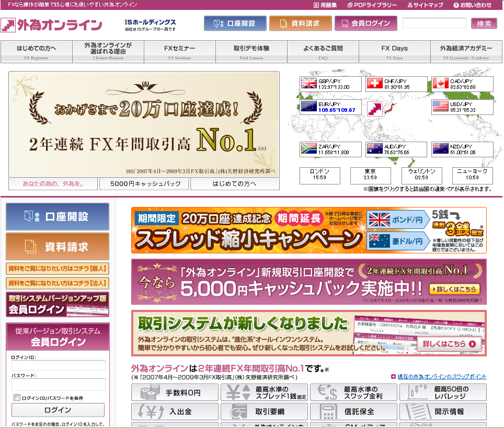Click 取引システムバージョンアップ版 会員ログイン banner
This screenshot has width=504, height=428.
[x=58, y=304]
